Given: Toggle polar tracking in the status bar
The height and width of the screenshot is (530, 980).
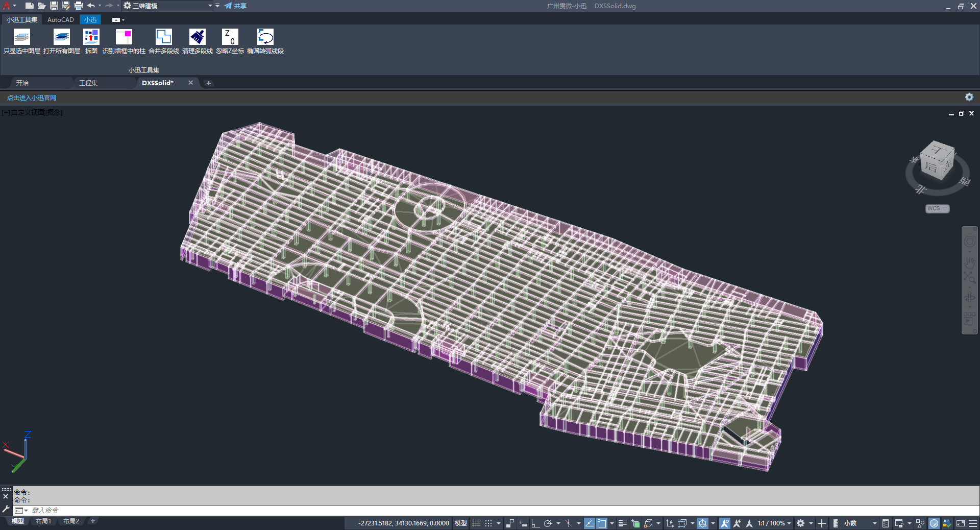Looking at the screenshot, I should pyautogui.click(x=548, y=523).
